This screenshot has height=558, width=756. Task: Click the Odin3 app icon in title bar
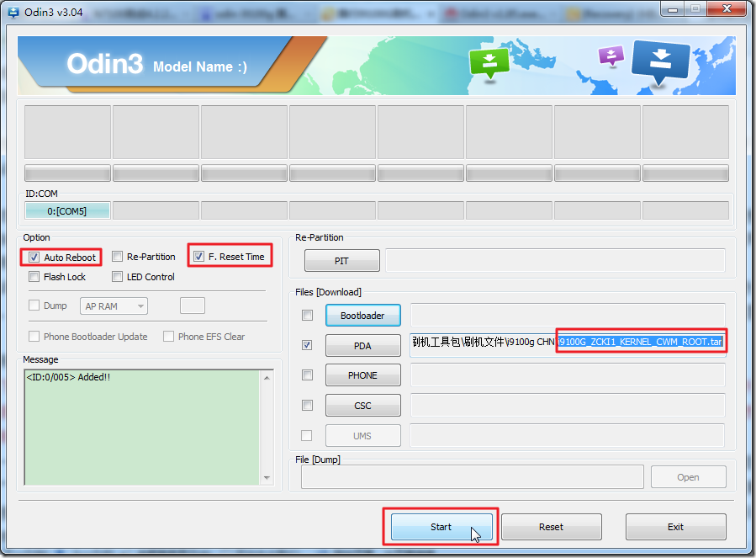click(13, 13)
